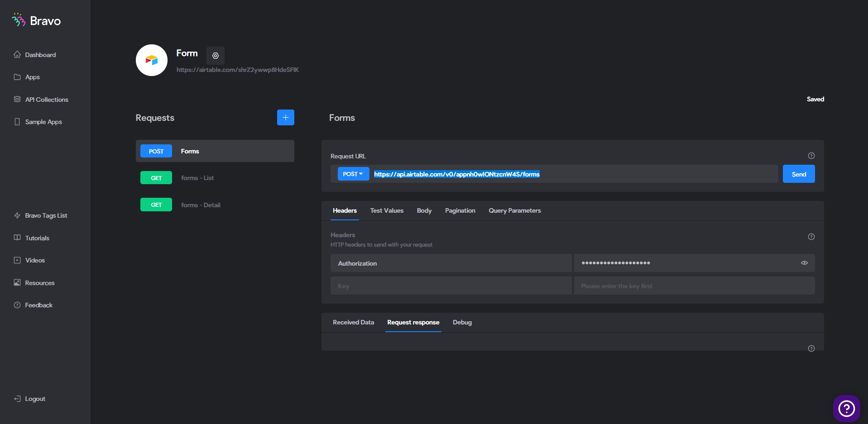Click the Request URL input field
Screen dimensions: 868x424
tap(574, 174)
